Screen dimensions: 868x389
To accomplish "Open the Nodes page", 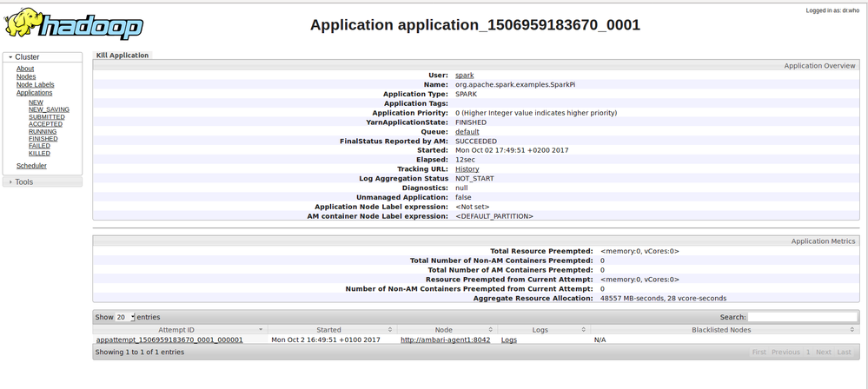I will pyautogui.click(x=26, y=77).
